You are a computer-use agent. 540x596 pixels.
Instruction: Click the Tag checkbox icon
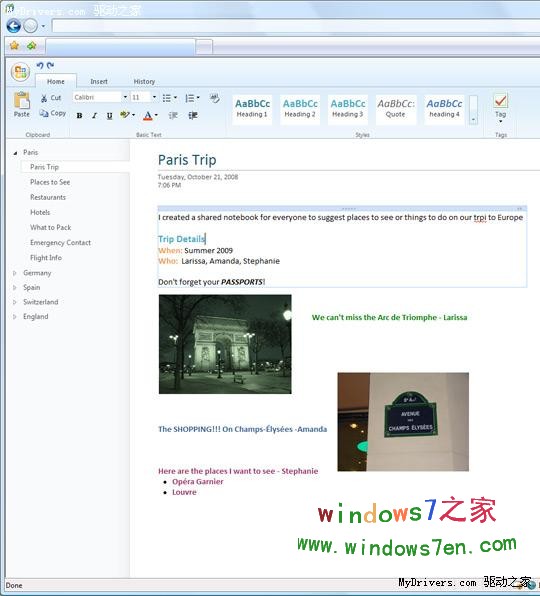click(500, 101)
